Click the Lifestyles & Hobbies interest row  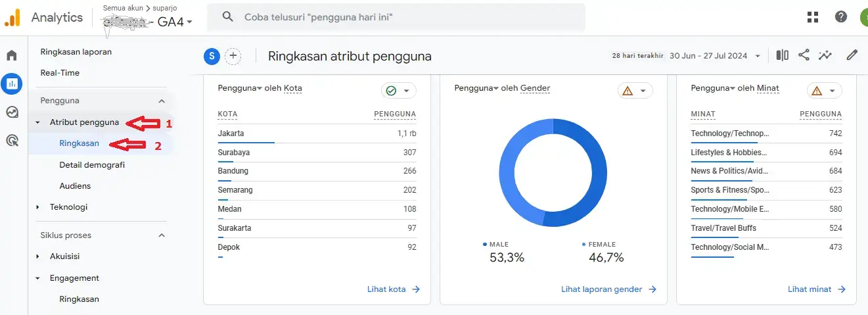[x=766, y=153]
